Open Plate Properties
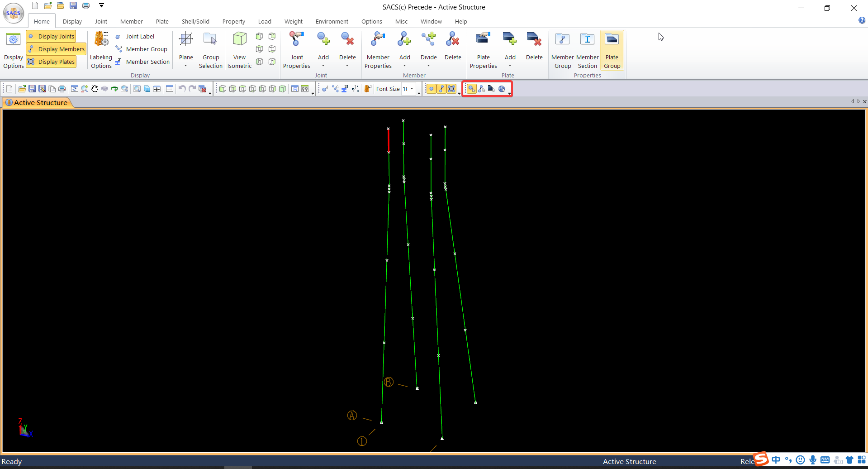The height and width of the screenshot is (469, 868). pos(483,50)
